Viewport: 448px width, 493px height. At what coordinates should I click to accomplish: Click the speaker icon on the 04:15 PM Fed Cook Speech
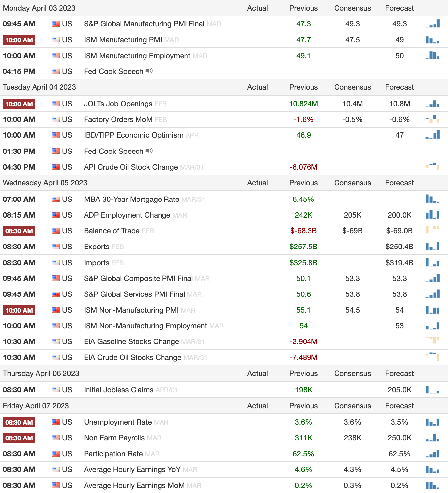149,71
